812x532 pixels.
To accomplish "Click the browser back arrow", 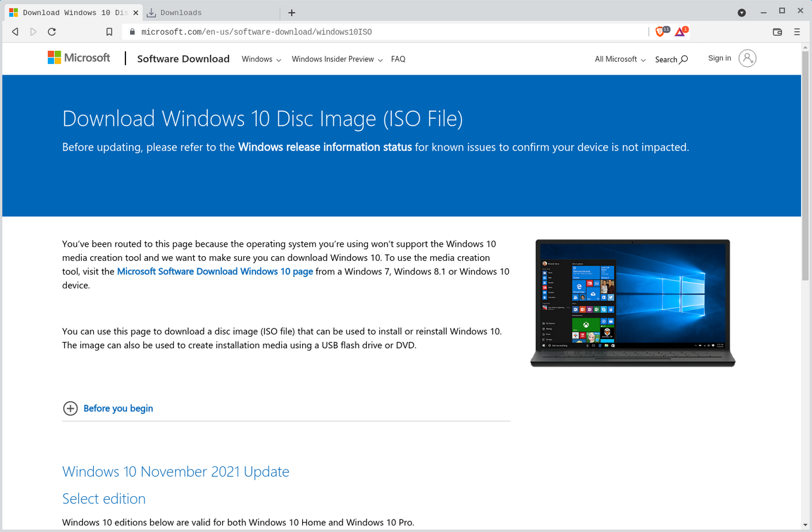I will point(15,32).
